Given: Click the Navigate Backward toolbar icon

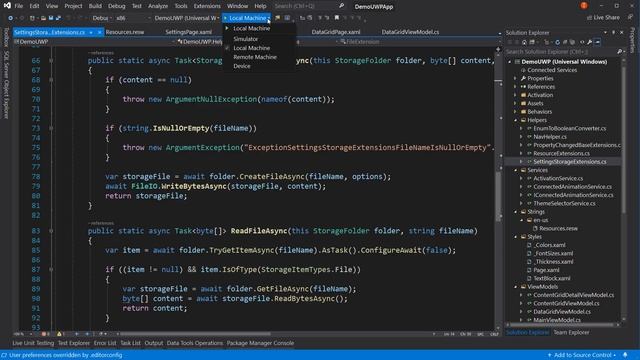Looking at the screenshot, I should pyautogui.click(x=10, y=18).
